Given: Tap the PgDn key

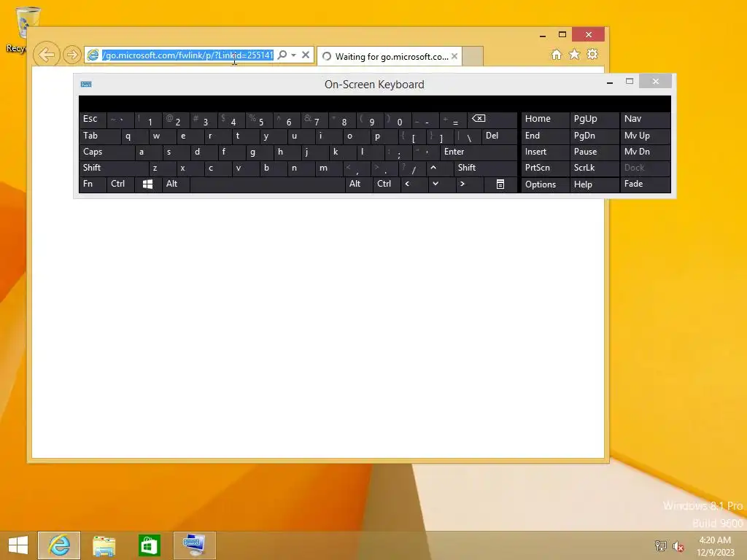Looking at the screenshot, I should pyautogui.click(x=594, y=136).
